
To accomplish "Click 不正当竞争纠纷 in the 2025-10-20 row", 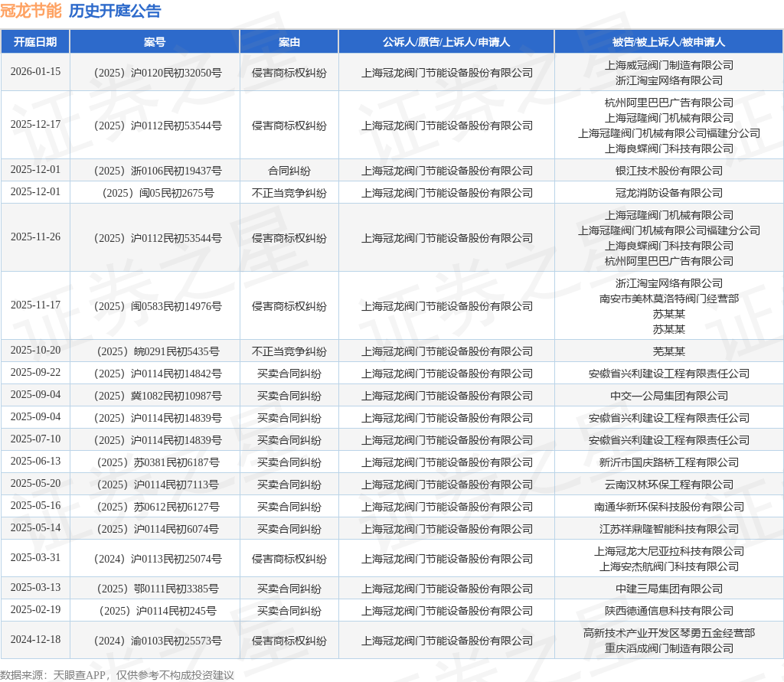I will pyautogui.click(x=289, y=351).
